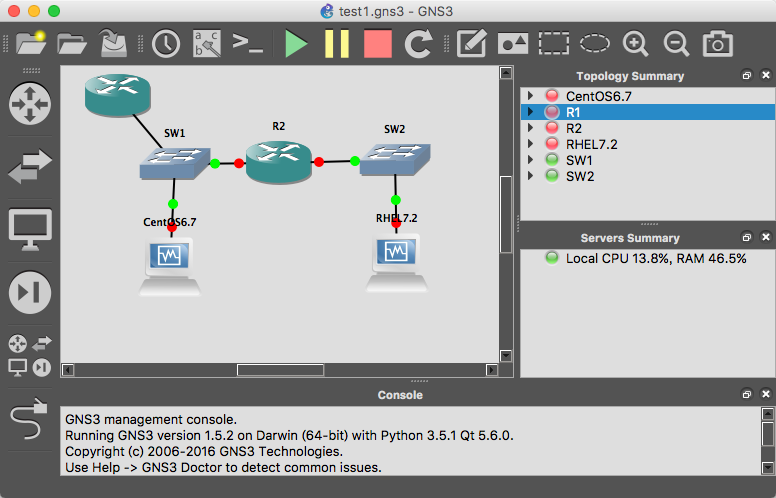
Task: Browse switches in the device sidebar
Action: (30, 166)
